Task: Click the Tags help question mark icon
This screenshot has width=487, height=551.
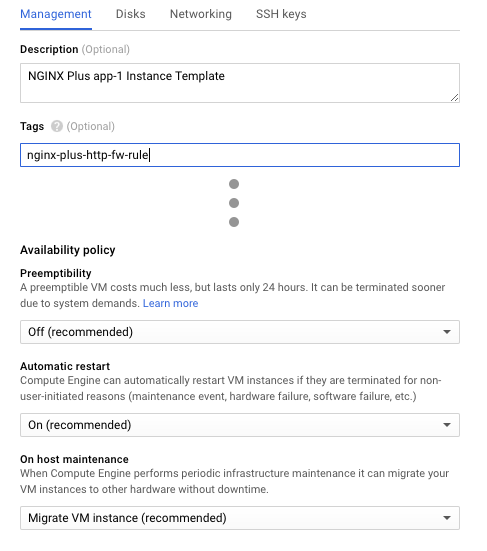Action: coord(57,126)
